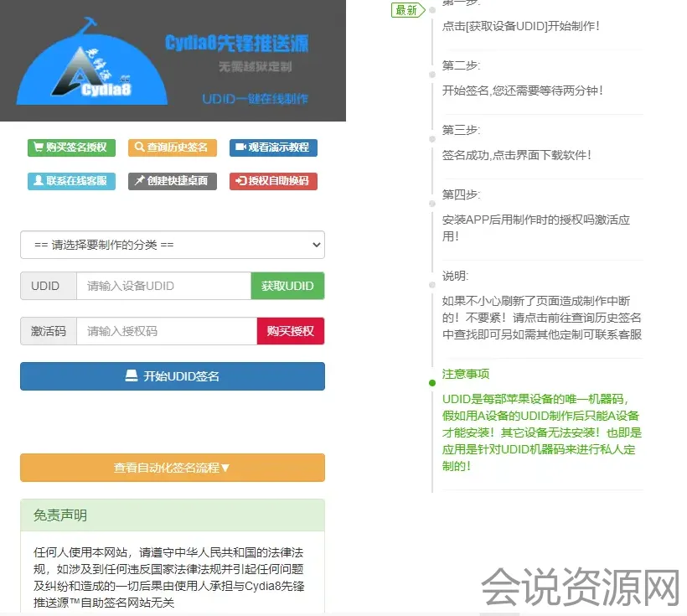Click the magnifier icon on 查询历史签名
The height and width of the screenshot is (616, 687).
(139, 148)
